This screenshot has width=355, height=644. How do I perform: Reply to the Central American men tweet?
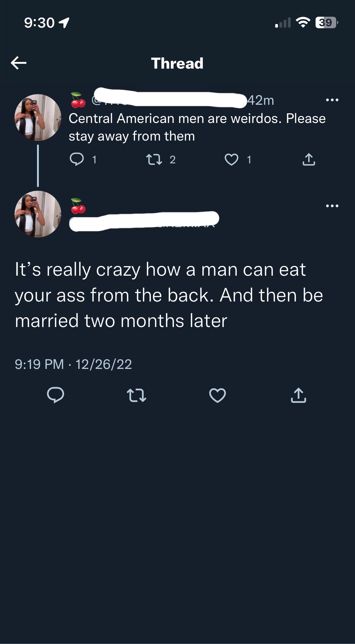pos(77,159)
